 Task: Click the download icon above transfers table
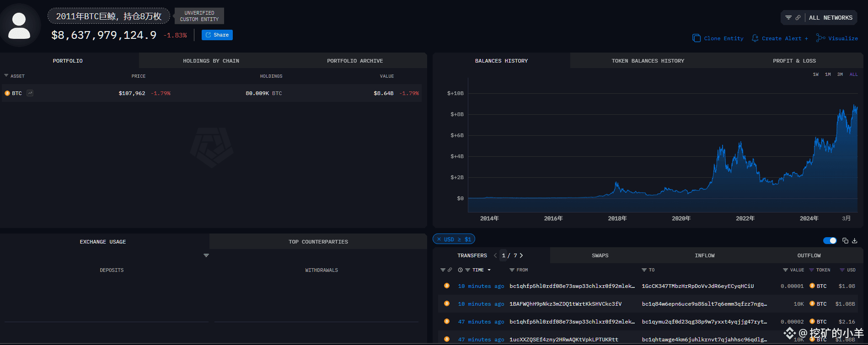pyautogui.click(x=854, y=241)
